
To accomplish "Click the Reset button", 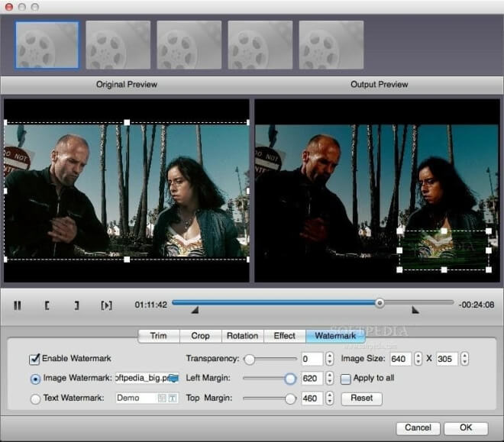I will (362, 398).
